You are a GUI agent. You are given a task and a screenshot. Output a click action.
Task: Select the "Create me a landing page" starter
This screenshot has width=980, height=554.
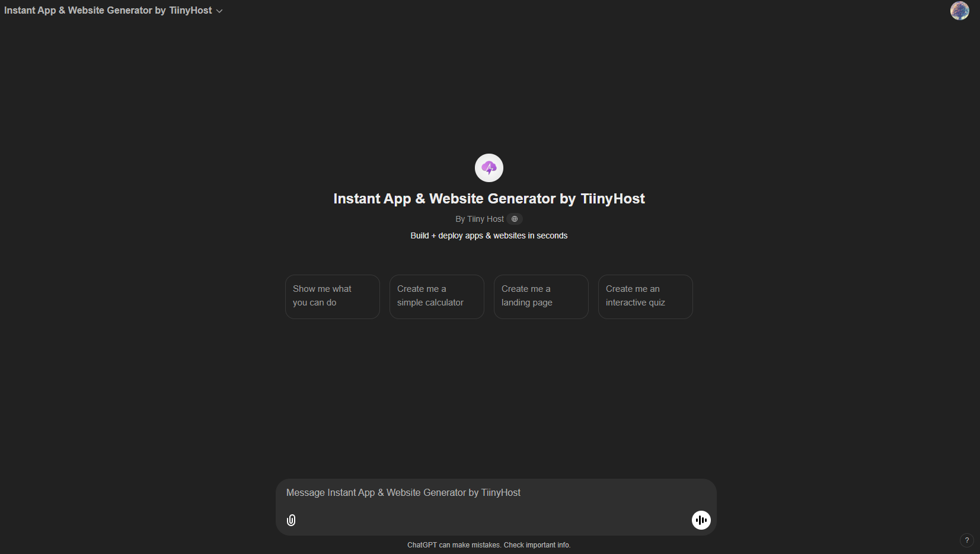point(541,297)
